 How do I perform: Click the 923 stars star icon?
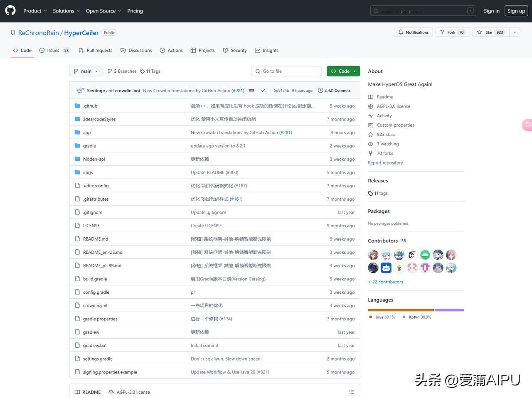(x=371, y=135)
